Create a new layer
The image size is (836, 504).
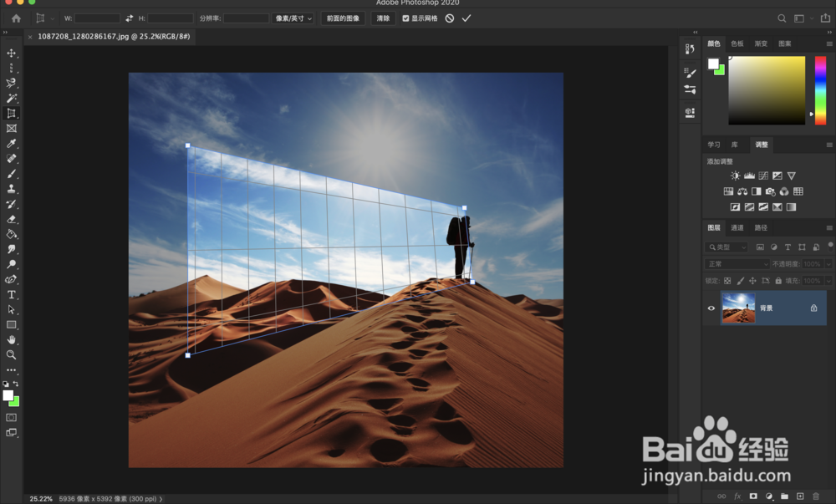pyautogui.click(x=800, y=496)
